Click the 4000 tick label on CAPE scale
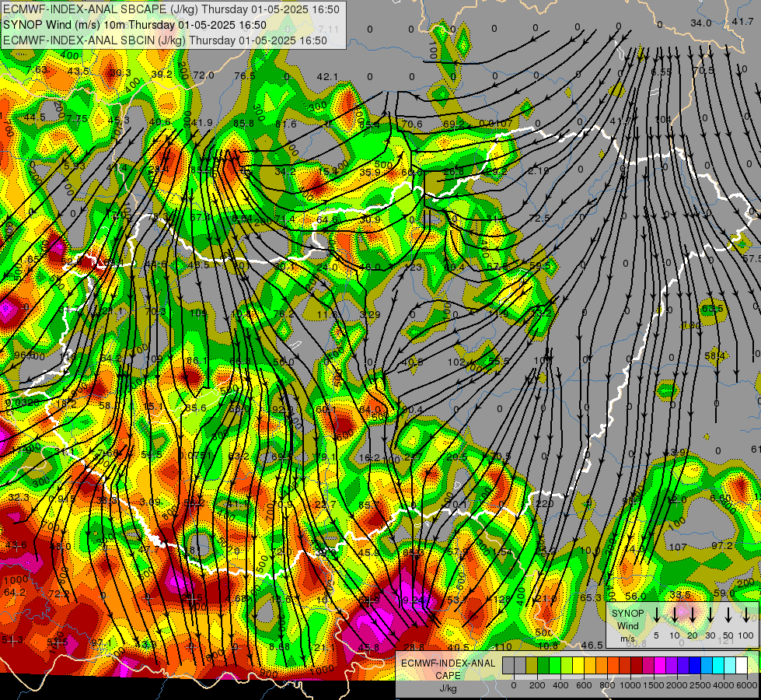The height and width of the screenshot is (700, 761). click(x=724, y=685)
